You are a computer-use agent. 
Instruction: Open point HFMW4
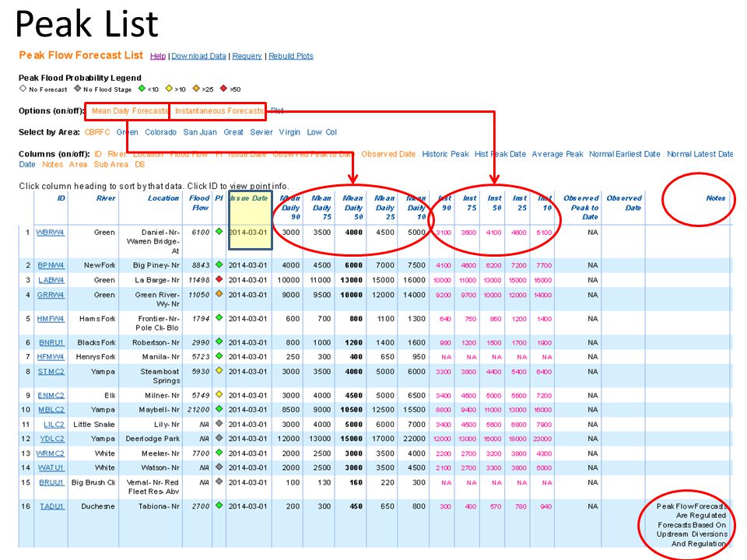point(51,357)
